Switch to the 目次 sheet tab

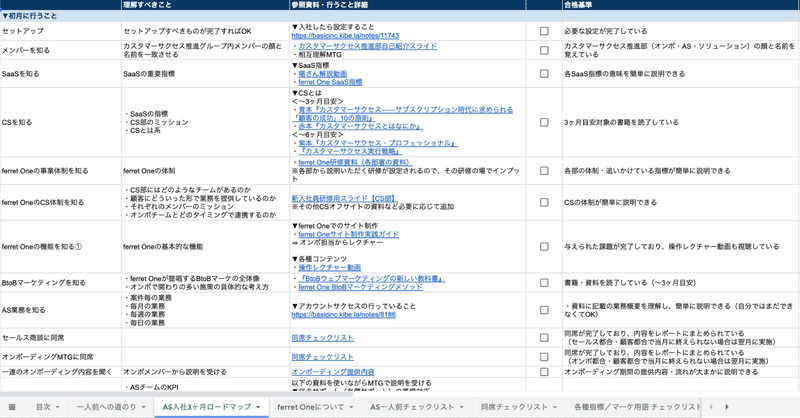pyautogui.click(x=43, y=407)
